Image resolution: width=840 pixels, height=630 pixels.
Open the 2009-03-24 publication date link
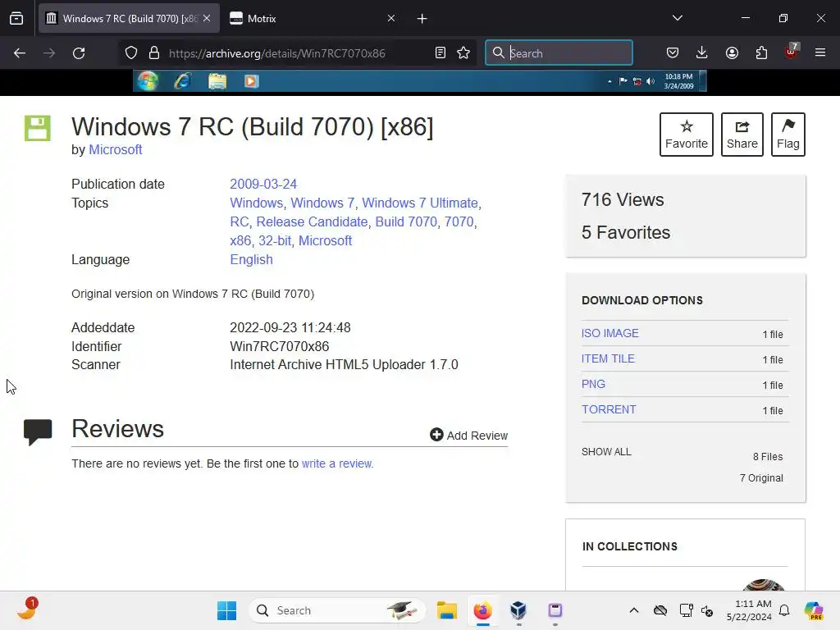coord(263,184)
